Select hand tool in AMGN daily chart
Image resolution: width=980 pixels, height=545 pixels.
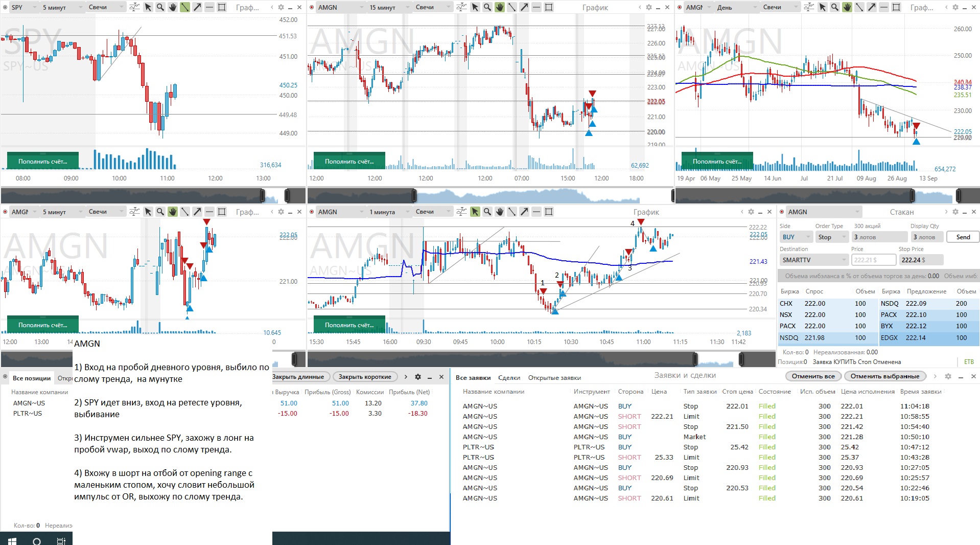point(847,7)
